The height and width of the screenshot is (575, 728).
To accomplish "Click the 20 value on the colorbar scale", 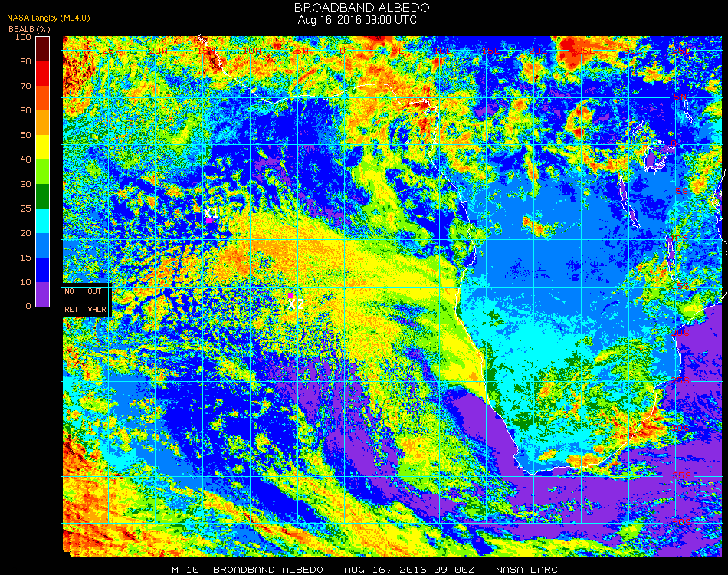I will pyautogui.click(x=25, y=233).
